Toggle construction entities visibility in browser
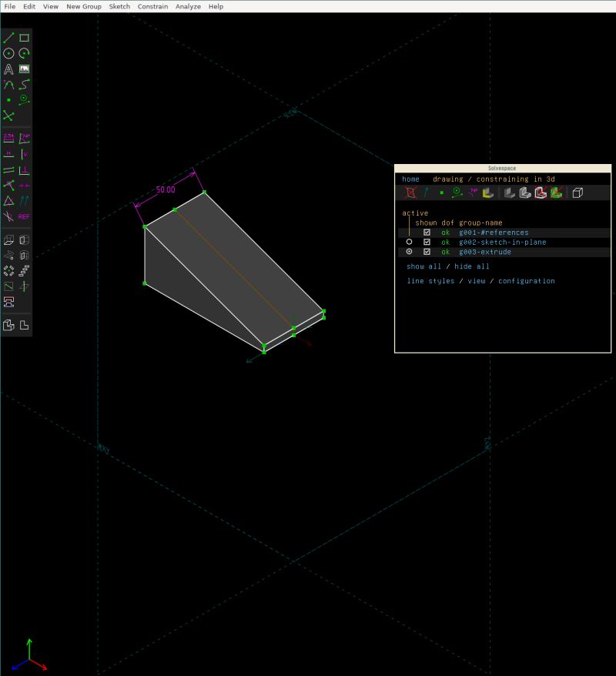The image size is (616, 676). [x=457, y=192]
